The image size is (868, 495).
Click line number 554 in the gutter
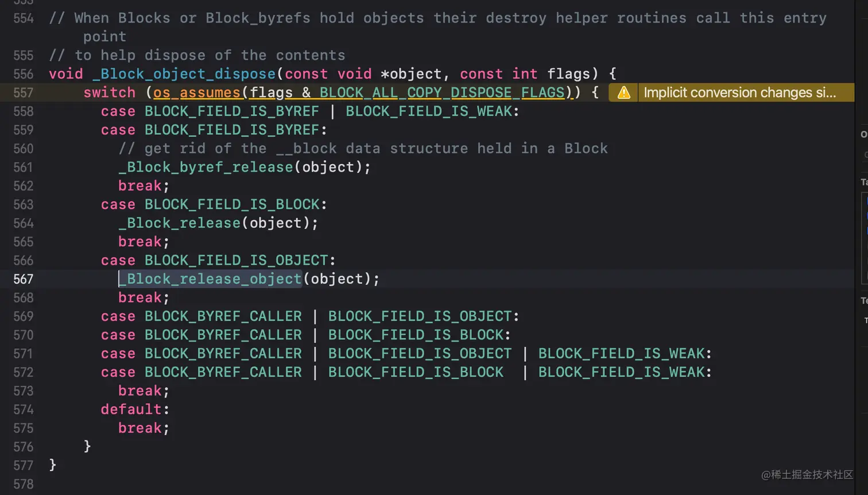23,18
